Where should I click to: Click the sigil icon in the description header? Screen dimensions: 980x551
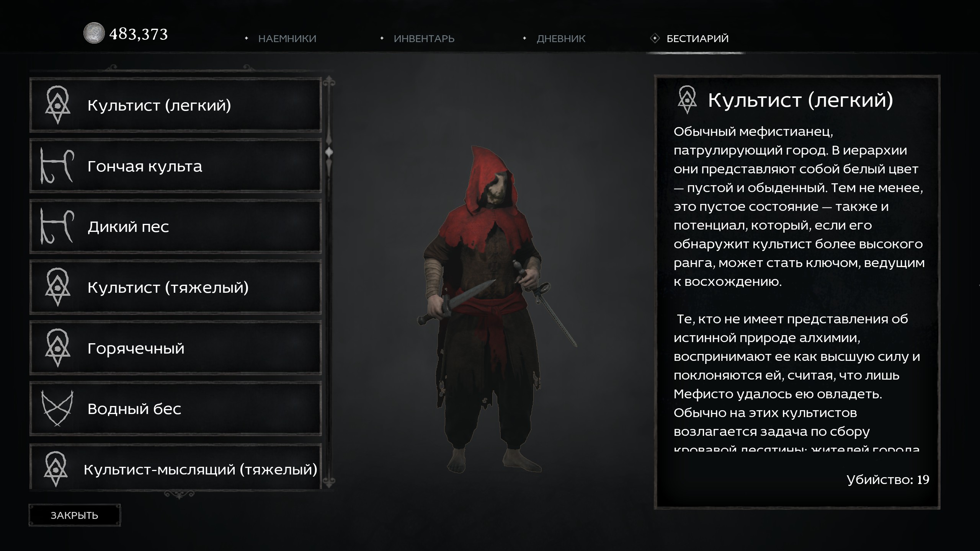pyautogui.click(x=687, y=99)
